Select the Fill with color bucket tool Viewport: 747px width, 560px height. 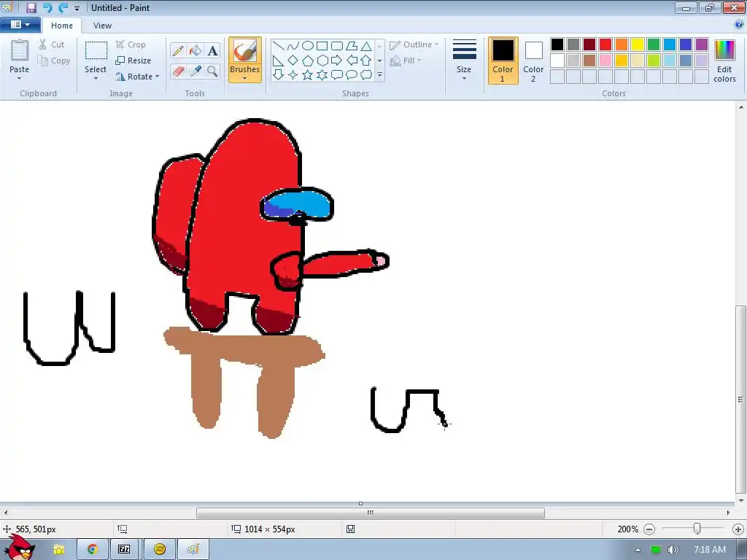196,50
